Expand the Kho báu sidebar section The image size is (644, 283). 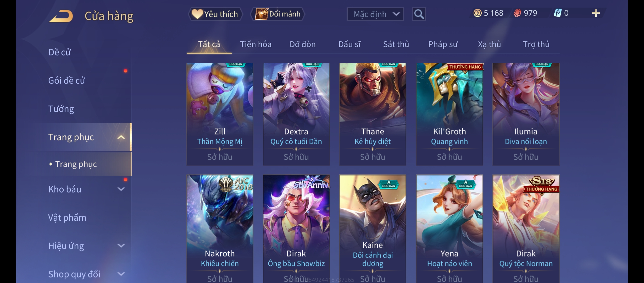click(x=121, y=189)
